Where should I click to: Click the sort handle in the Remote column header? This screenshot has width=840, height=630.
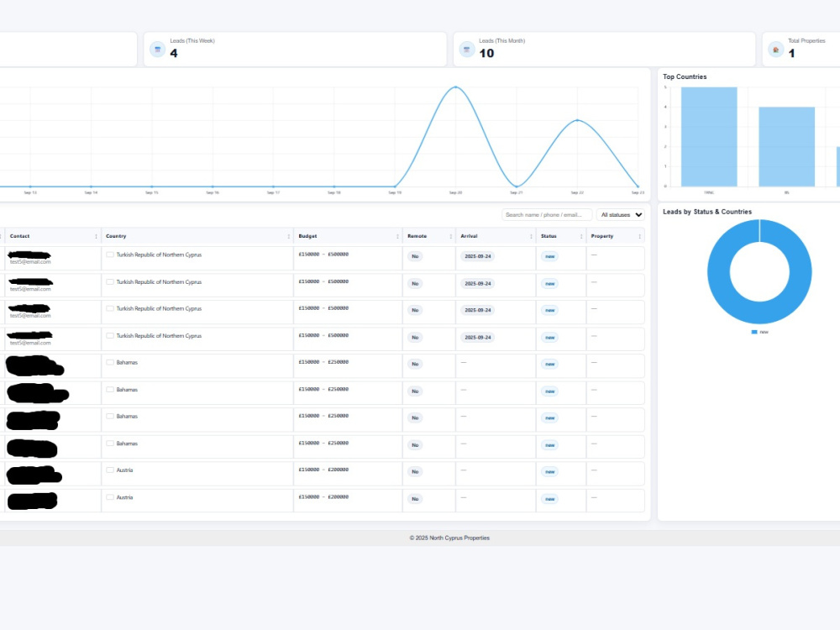click(450, 236)
